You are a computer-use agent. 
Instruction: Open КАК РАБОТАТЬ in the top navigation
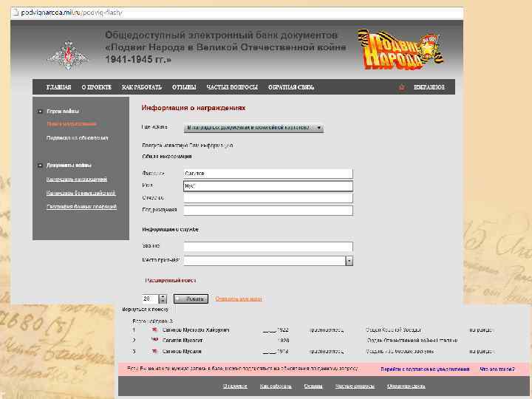click(141, 87)
